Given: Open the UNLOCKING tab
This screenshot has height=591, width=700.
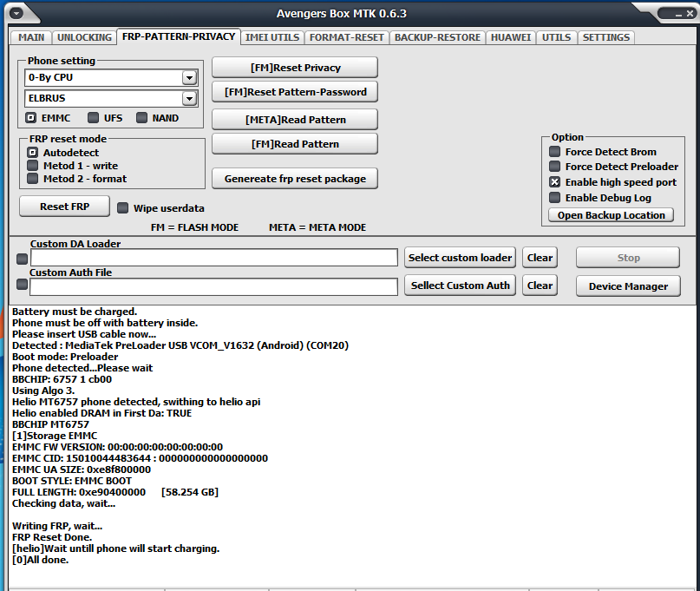Looking at the screenshot, I should coord(84,37).
